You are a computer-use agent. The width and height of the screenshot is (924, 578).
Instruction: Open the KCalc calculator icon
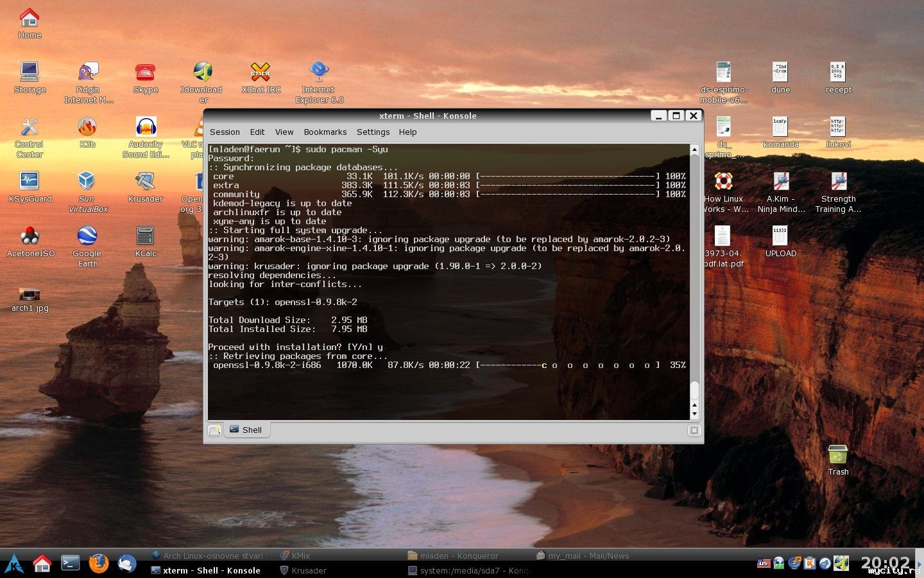[146, 238]
